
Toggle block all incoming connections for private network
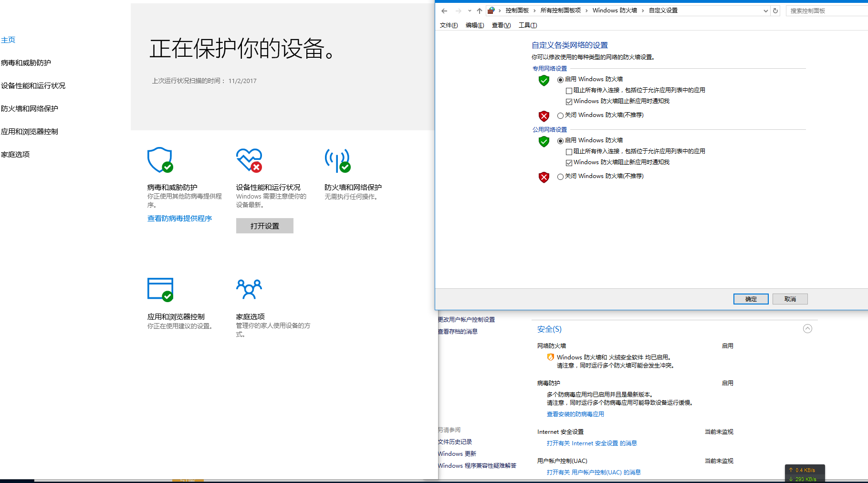coord(569,91)
